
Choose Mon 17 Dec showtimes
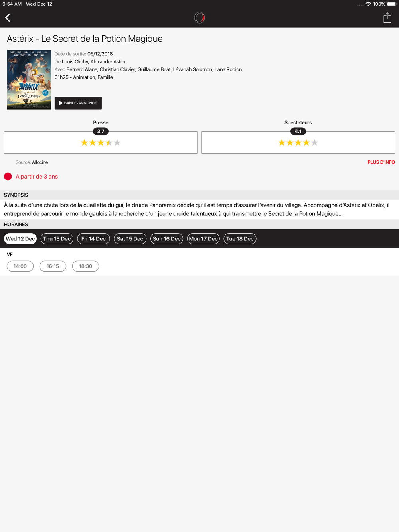[x=203, y=239]
